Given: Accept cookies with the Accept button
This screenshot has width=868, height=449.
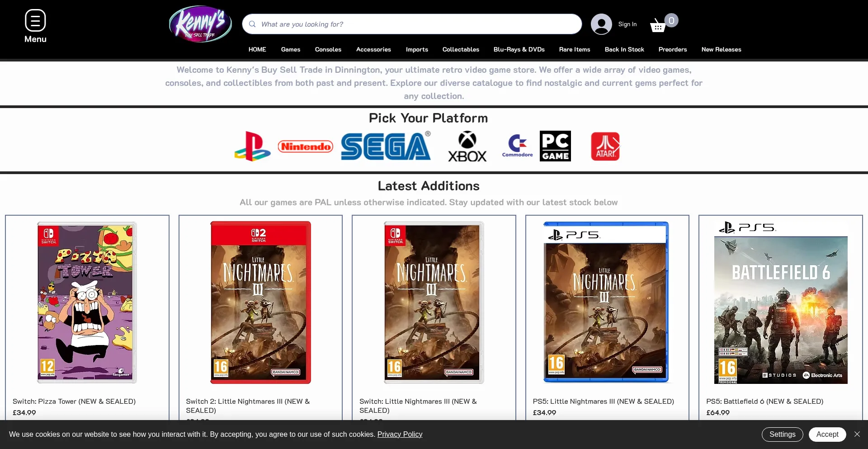Looking at the screenshot, I should click(827, 434).
